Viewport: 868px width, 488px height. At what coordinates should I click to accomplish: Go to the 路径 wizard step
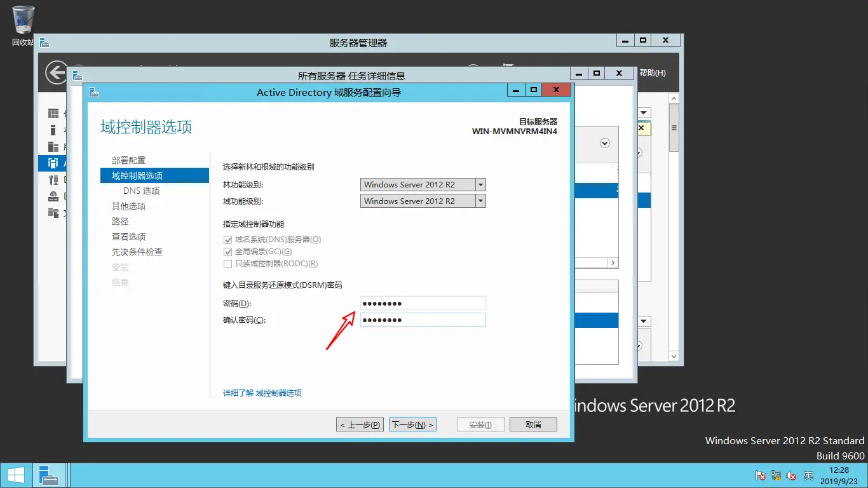pos(120,221)
